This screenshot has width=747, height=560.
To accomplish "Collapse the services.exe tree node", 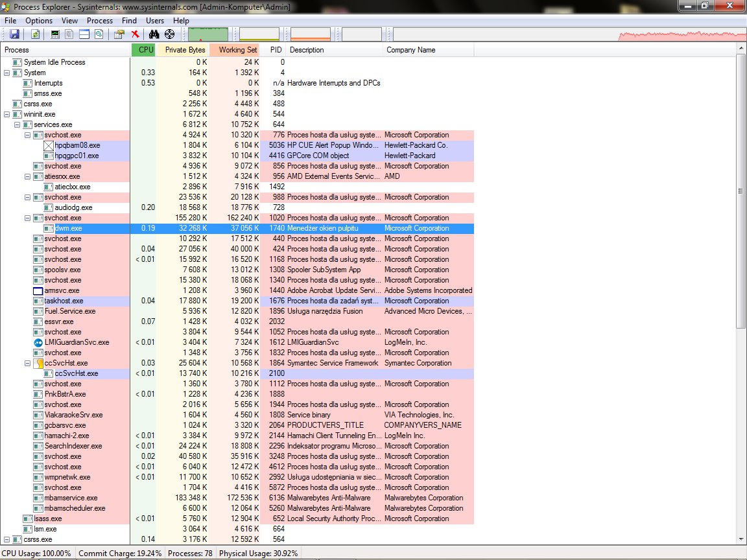I will [17, 124].
